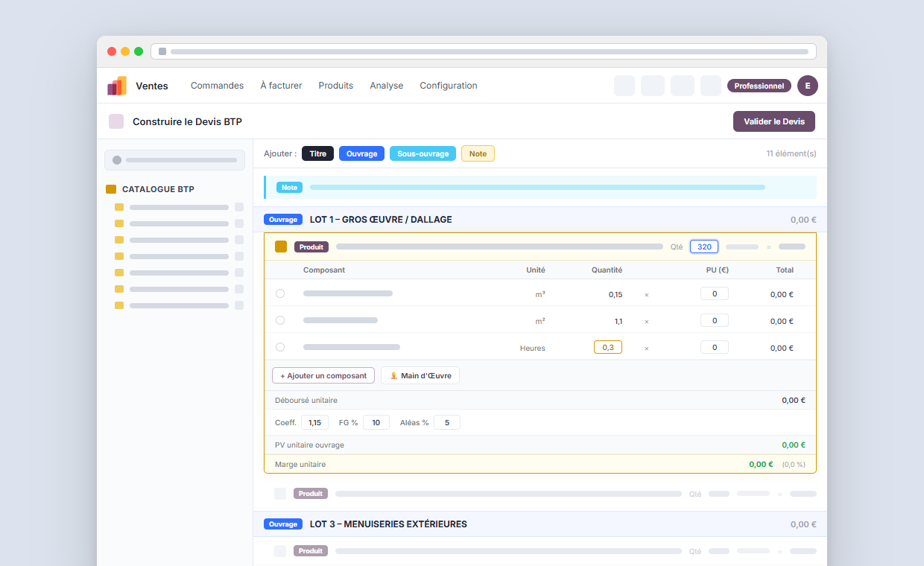
Task: Click the gold product icon in LOT 1
Action: 281,247
